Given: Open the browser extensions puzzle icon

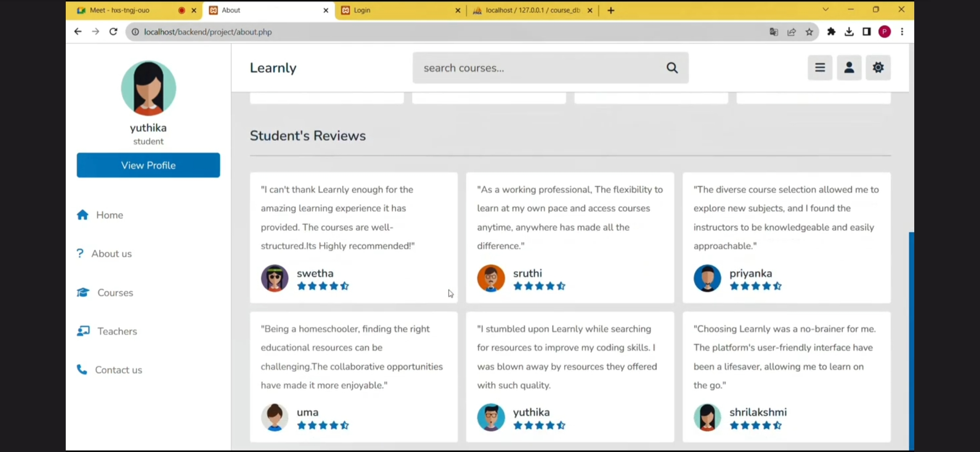Looking at the screenshot, I should (831, 32).
